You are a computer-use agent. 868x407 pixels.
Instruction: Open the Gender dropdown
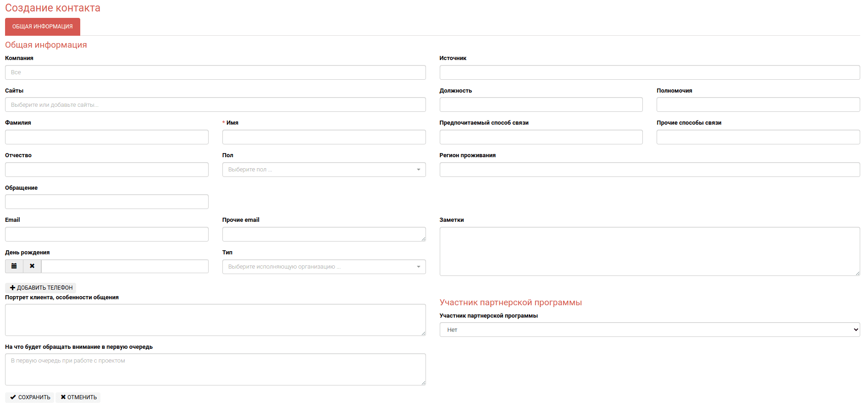click(x=324, y=170)
